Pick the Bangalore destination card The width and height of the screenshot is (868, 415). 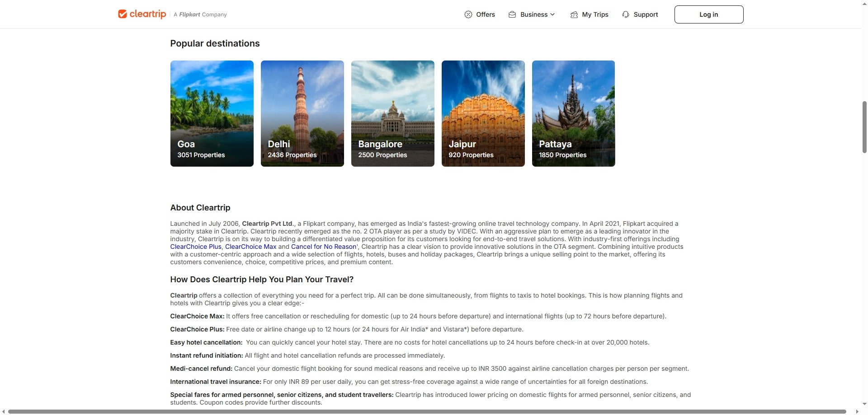(x=392, y=113)
